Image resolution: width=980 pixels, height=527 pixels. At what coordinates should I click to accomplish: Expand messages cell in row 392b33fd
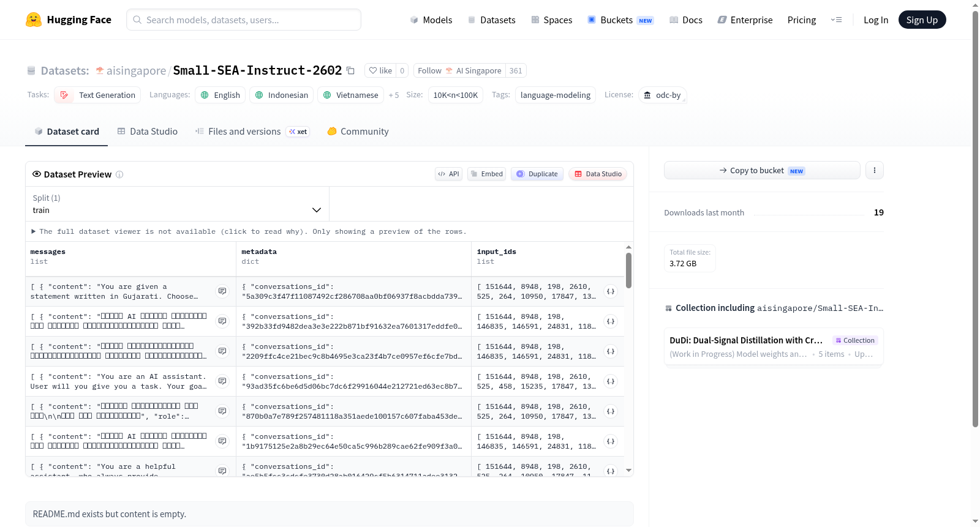[x=222, y=321]
